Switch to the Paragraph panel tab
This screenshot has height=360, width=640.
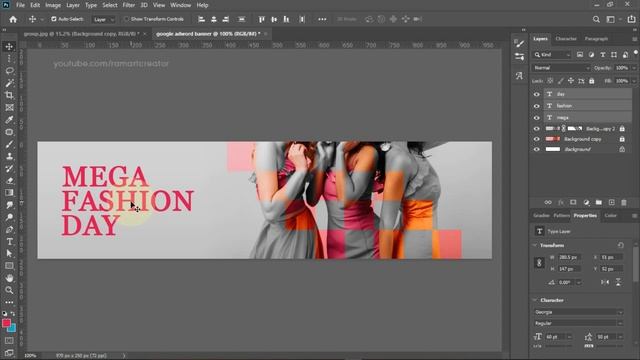tap(596, 39)
